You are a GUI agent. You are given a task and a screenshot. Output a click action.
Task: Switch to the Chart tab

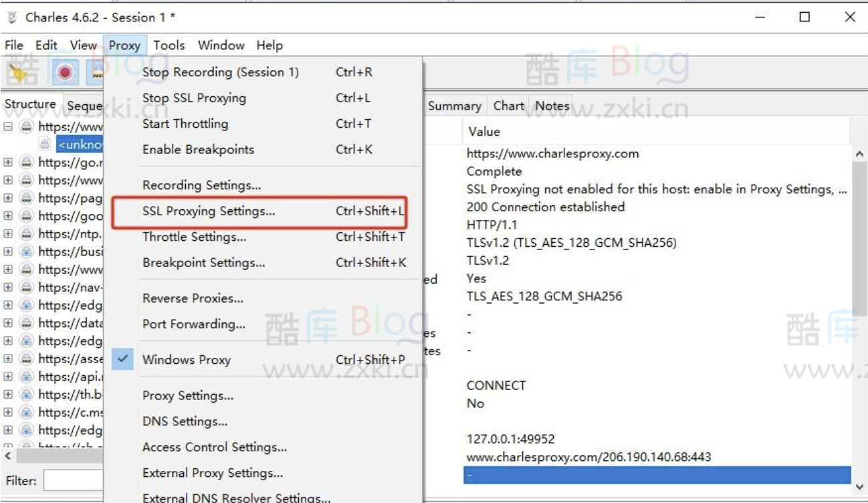pos(508,106)
